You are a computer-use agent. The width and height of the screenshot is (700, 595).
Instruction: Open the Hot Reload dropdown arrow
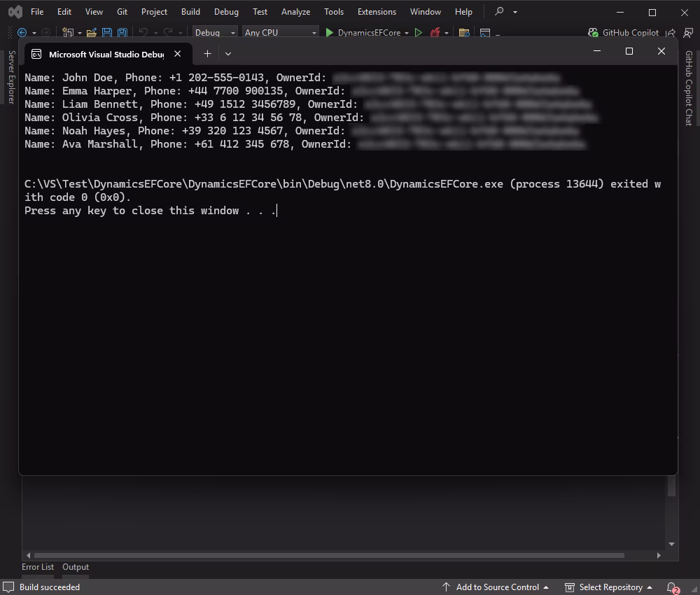(447, 33)
